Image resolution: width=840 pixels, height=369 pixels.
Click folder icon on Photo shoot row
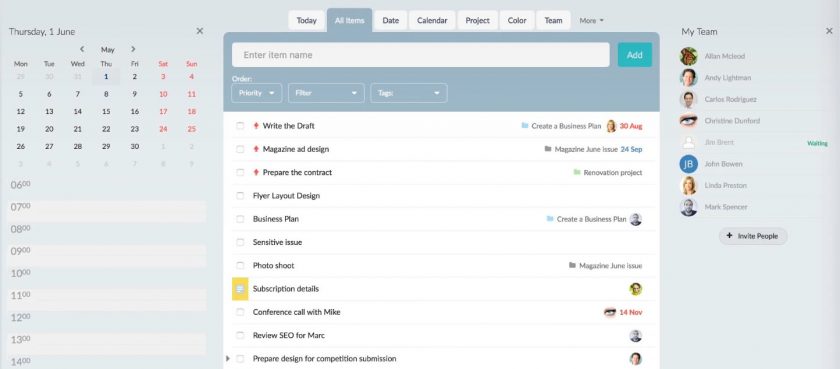(x=572, y=265)
